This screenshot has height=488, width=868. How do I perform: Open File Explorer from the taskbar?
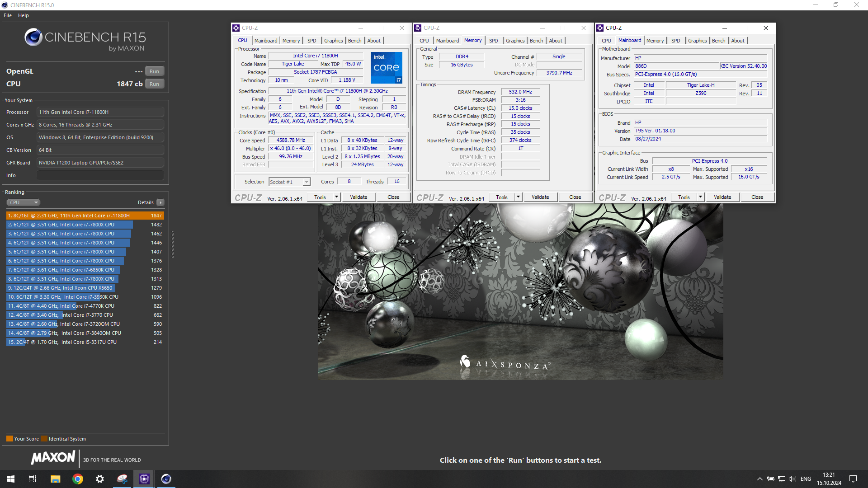pos(55,479)
